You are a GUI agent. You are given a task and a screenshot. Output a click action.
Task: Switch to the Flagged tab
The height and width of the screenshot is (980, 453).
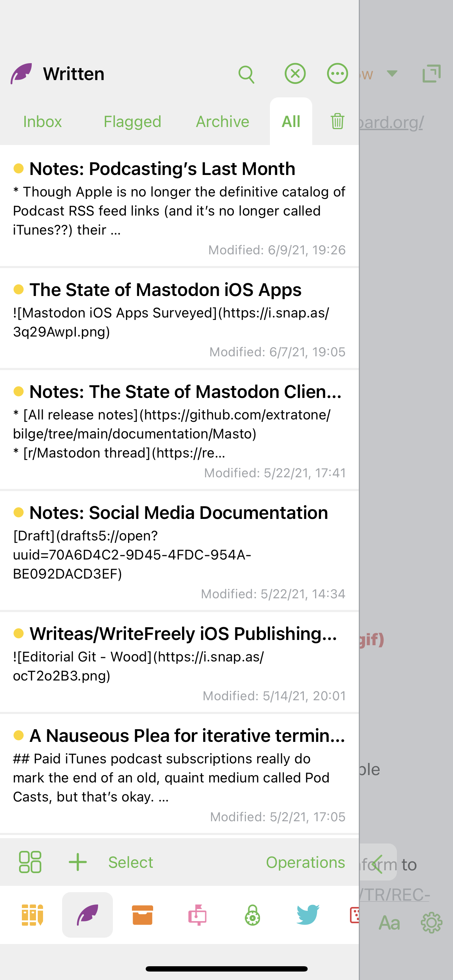tap(132, 121)
